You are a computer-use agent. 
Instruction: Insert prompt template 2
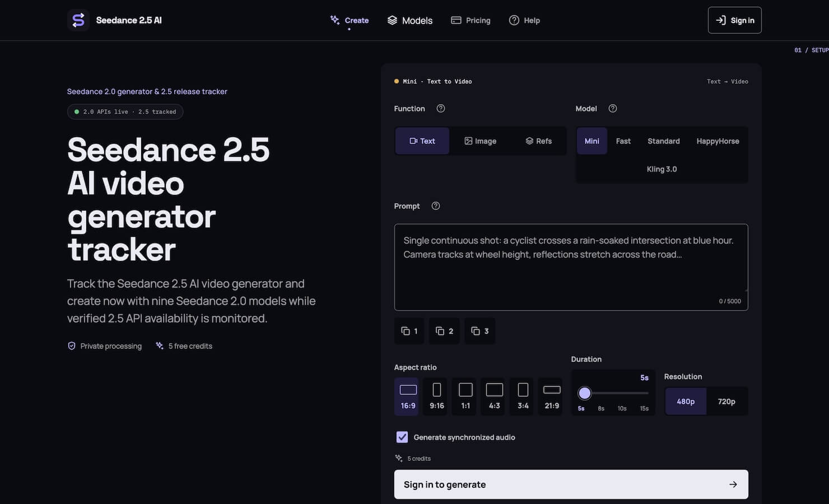point(444,331)
